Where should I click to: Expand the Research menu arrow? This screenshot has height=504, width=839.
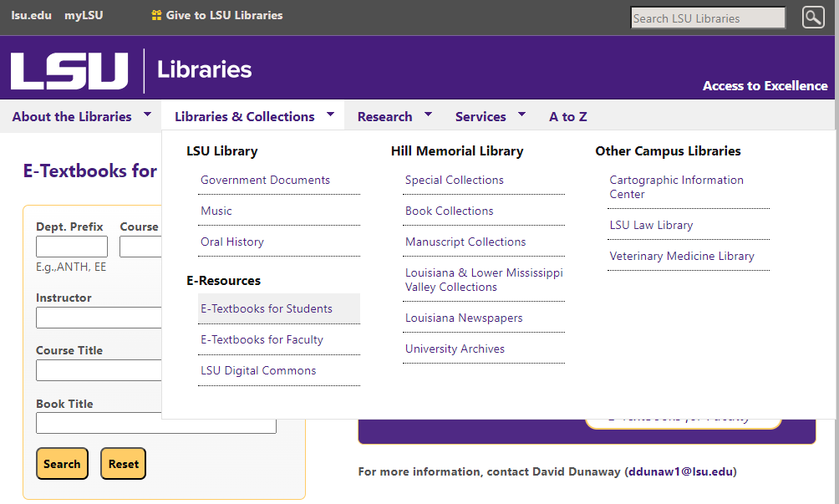[x=428, y=115]
